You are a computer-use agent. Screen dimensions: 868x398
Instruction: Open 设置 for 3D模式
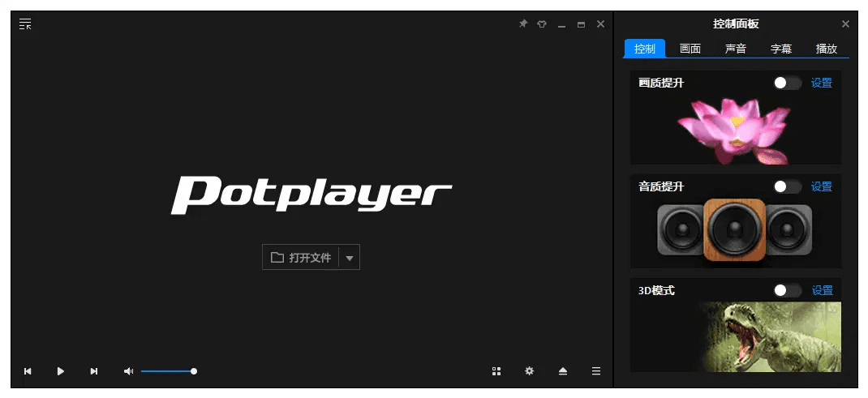pyautogui.click(x=822, y=290)
